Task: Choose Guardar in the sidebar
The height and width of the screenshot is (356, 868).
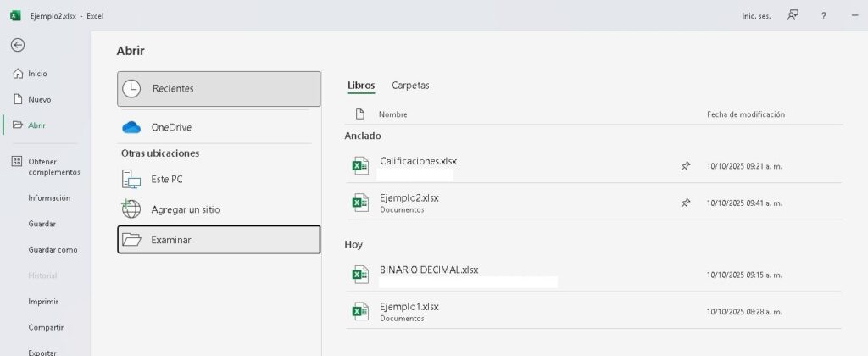Action: tap(42, 224)
